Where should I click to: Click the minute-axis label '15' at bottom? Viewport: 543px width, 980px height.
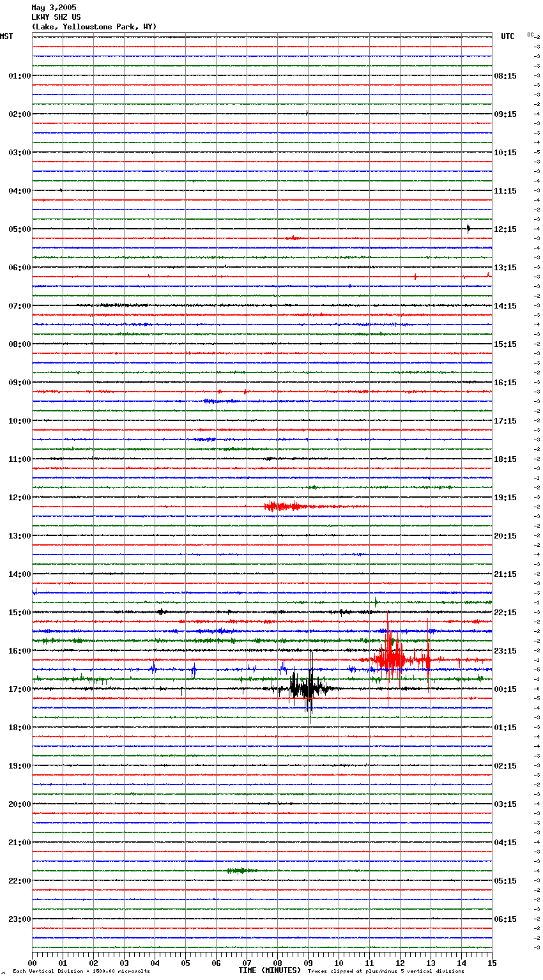(x=492, y=963)
